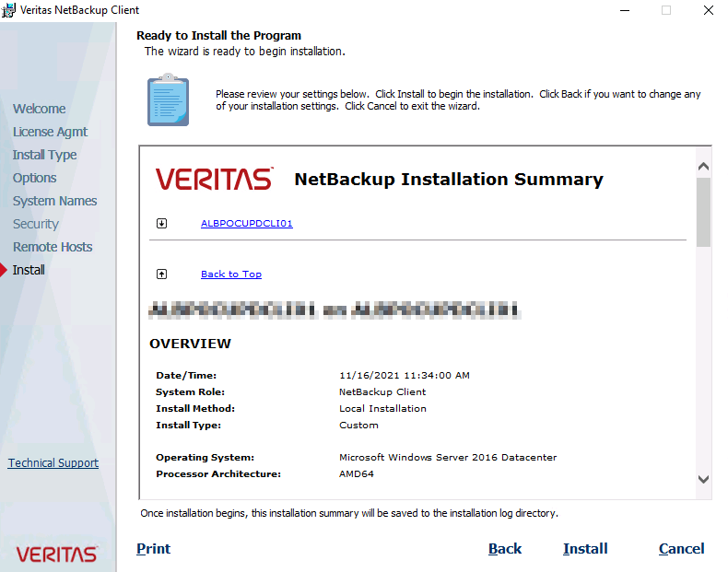Click the installer icon in title bar
The width and height of the screenshot is (728, 572).
(9, 10)
